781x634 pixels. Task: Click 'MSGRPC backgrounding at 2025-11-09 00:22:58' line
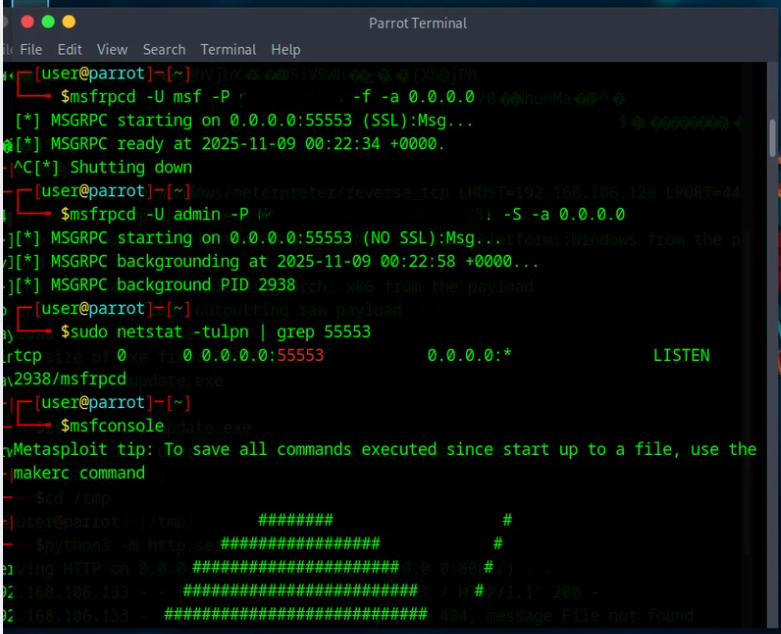[x=277, y=261]
